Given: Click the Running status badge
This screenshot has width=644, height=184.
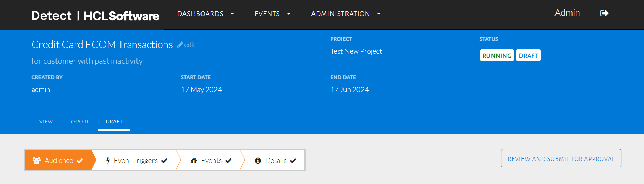Looking at the screenshot, I should click(497, 55).
